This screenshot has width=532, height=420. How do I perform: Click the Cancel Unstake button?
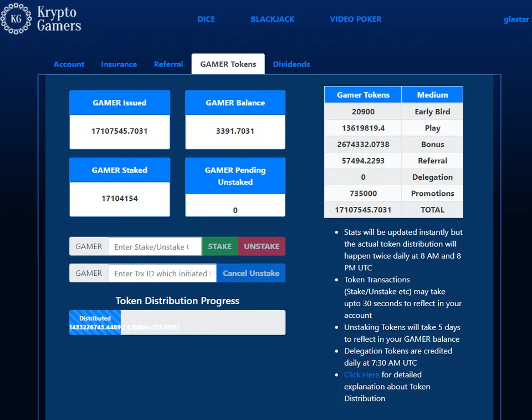point(251,273)
